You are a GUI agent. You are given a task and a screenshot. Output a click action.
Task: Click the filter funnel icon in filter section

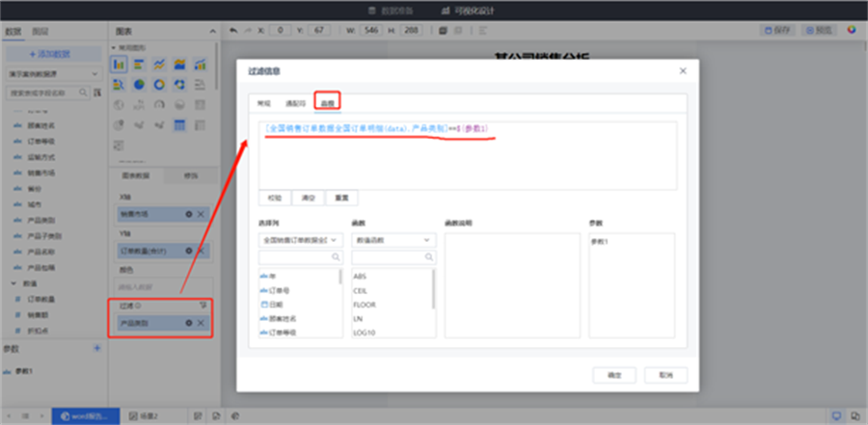tap(203, 305)
